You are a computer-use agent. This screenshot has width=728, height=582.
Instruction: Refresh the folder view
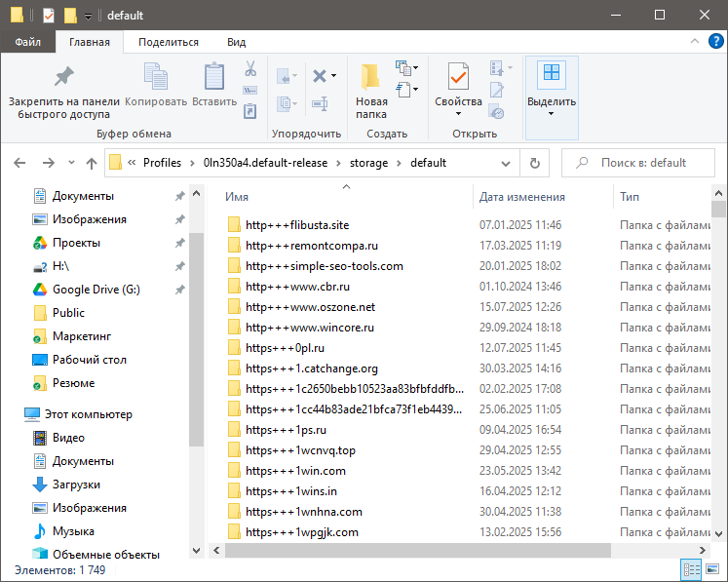[534, 163]
